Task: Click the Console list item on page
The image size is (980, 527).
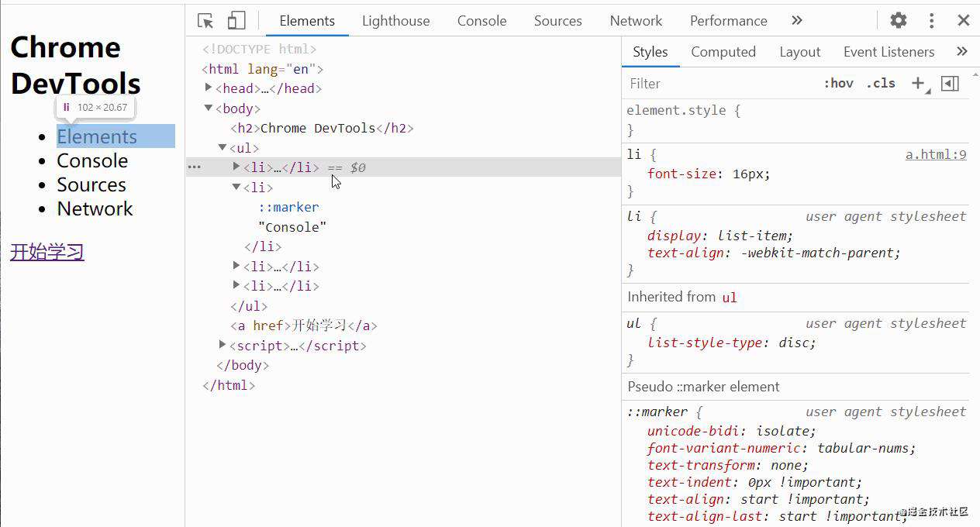Action: [92, 160]
